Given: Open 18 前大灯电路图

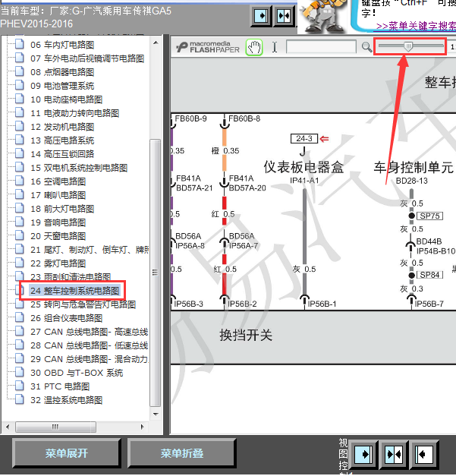Looking at the screenshot, I should point(62,209).
